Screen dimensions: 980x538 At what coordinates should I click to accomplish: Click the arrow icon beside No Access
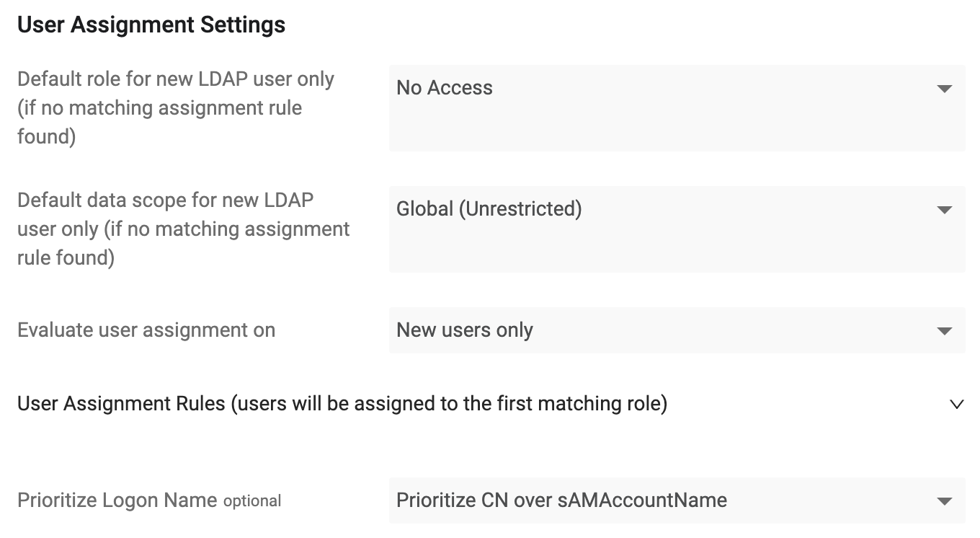944,89
